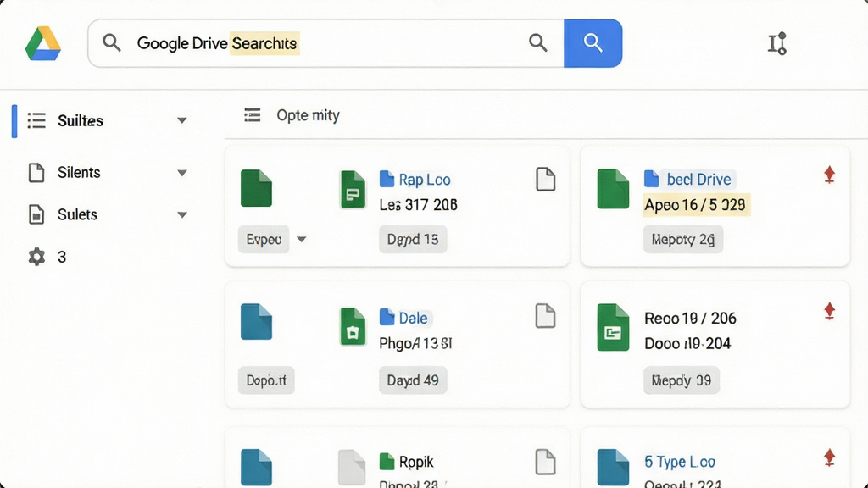The image size is (868, 488).
Task: Open the becl Drive link
Action: [x=698, y=180]
